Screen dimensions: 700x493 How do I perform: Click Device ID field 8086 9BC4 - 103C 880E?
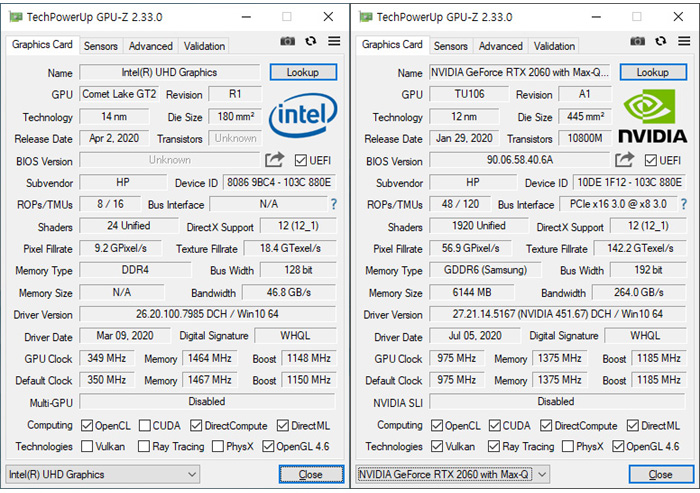(x=279, y=182)
